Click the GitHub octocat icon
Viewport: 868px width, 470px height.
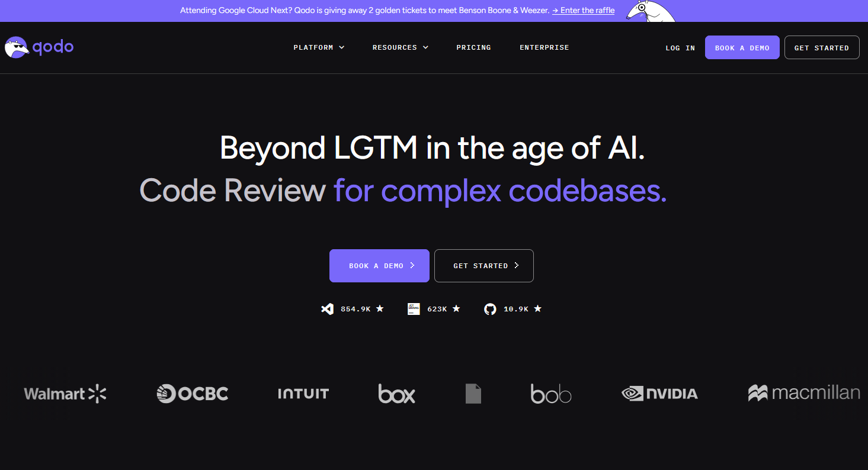click(x=490, y=309)
